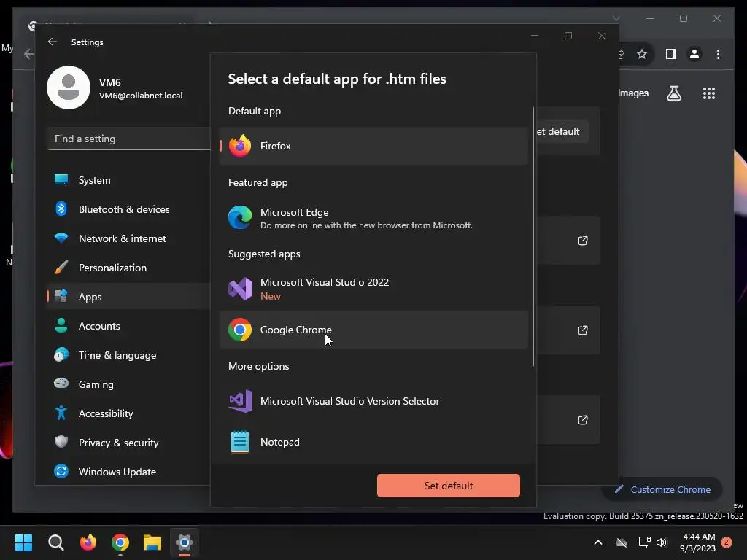Image resolution: width=747 pixels, height=560 pixels.
Task: Click the Find a setting search box
Action: [x=128, y=139]
